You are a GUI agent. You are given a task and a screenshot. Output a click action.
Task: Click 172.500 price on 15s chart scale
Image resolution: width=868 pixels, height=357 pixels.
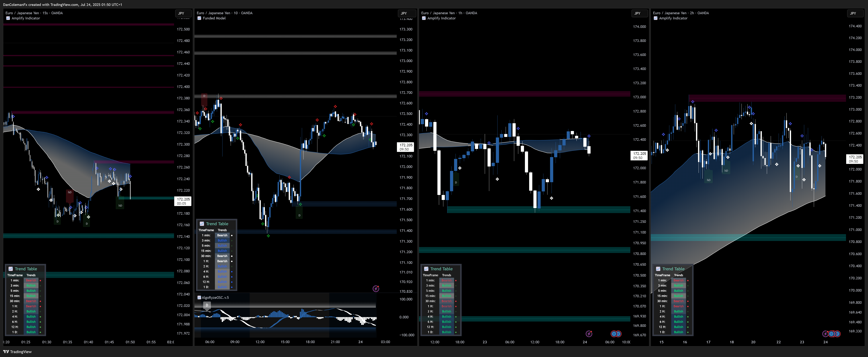point(183,29)
